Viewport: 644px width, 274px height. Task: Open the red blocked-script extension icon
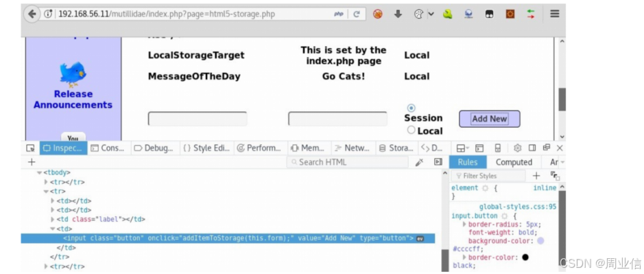coord(378,14)
